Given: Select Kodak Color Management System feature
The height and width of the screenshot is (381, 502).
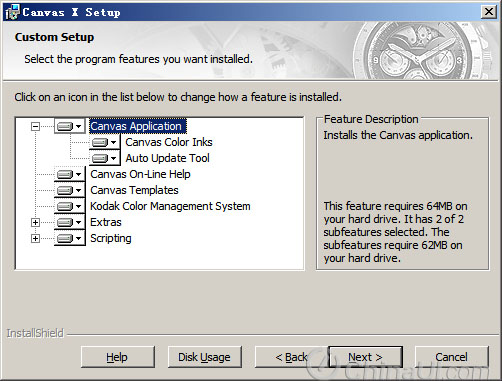Looking at the screenshot, I should click(170, 206).
